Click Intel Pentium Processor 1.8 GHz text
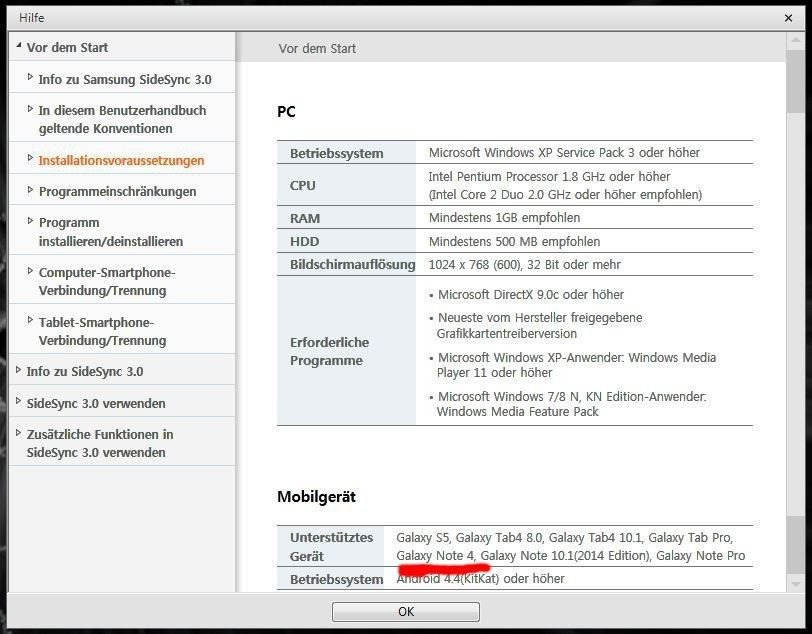812x634 pixels. 549,177
